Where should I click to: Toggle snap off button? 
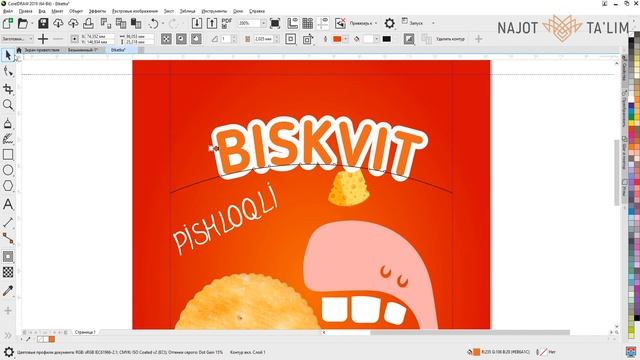pyautogui.click(x=340, y=23)
